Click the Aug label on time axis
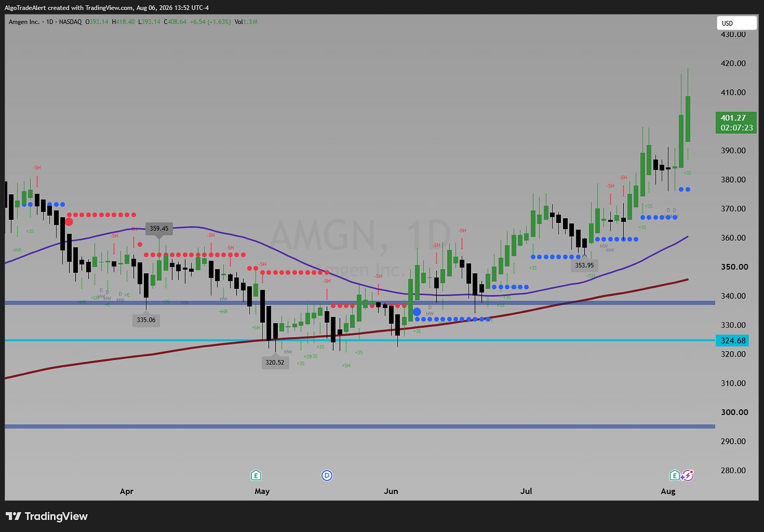Image resolution: width=764 pixels, height=532 pixels. [668, 491]
